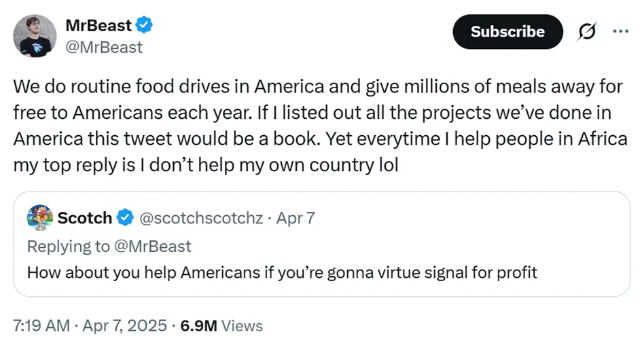Open the MrBeast display name link
This screenshot has height=347, width=644.
[99, 26]
